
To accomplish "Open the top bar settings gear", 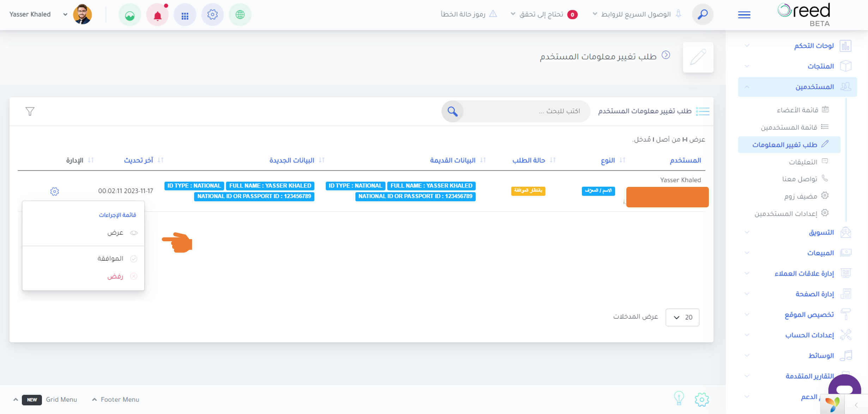I will pyautogui.click(x=212, y=15).
